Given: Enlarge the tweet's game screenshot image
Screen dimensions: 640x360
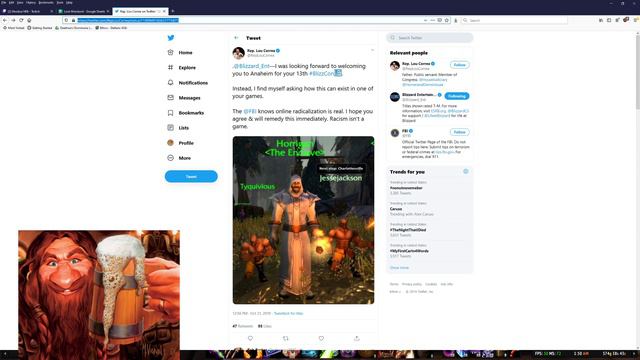Looking at the screenshot, I should [x=303, y=220].
